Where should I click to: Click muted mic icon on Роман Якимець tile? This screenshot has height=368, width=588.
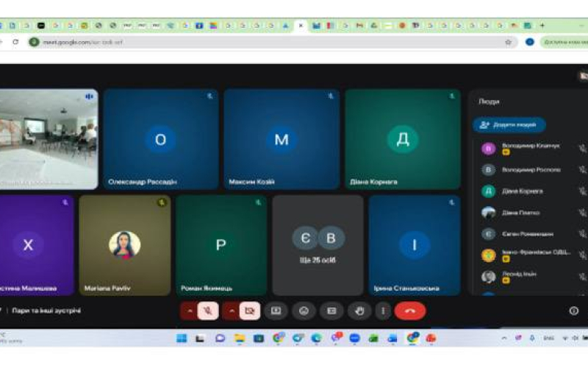coord(258,202)
